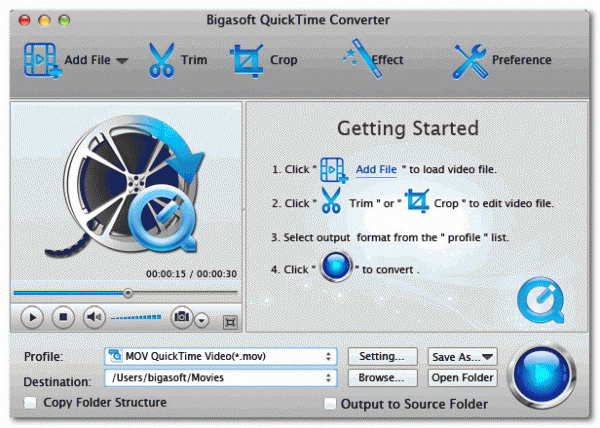This screenshot has height=428, width=600.
Task: Select the Trim scissors tool
Action: point(161,60)
